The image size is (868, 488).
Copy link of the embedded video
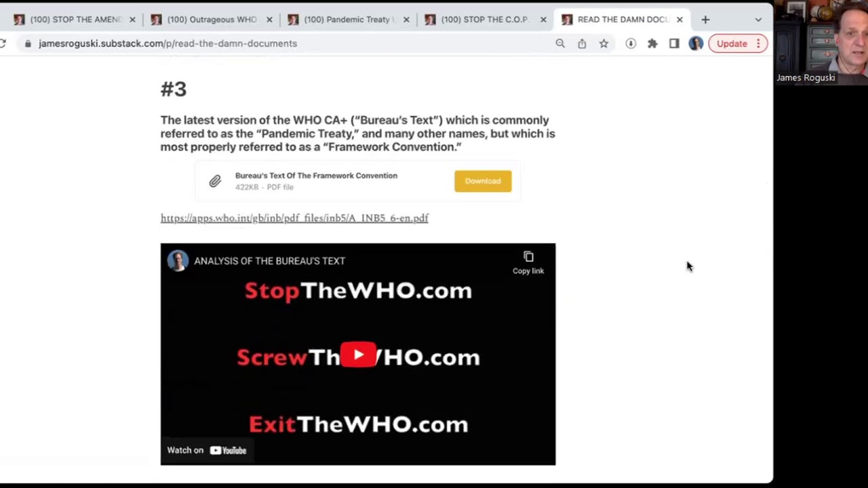click(x=528, y=262)
